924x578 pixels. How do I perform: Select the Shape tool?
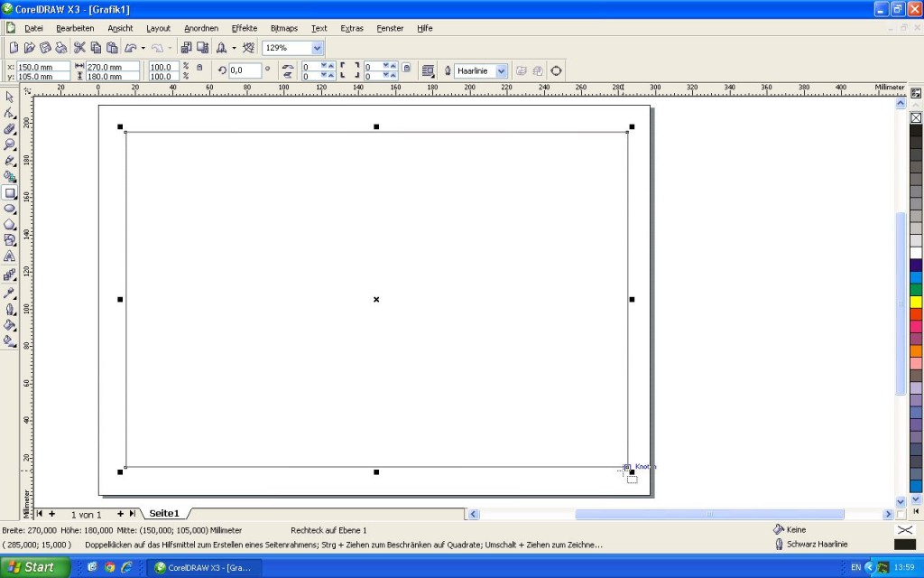(9, 113)
